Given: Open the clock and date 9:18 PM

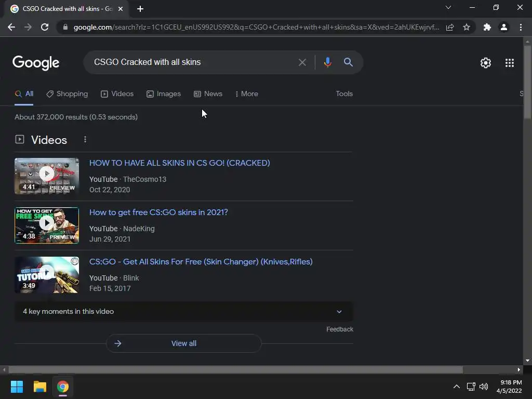Looking at the screenshot, I should pos(509,387).
